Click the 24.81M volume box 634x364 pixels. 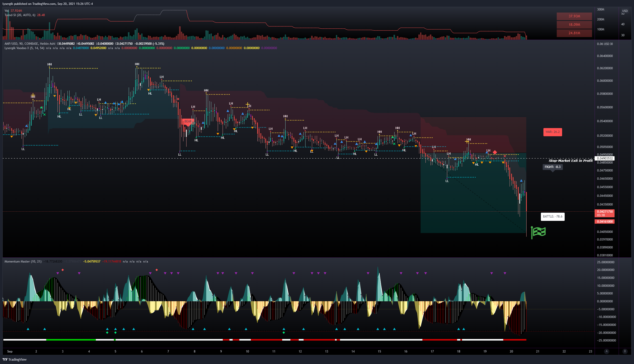574,33
